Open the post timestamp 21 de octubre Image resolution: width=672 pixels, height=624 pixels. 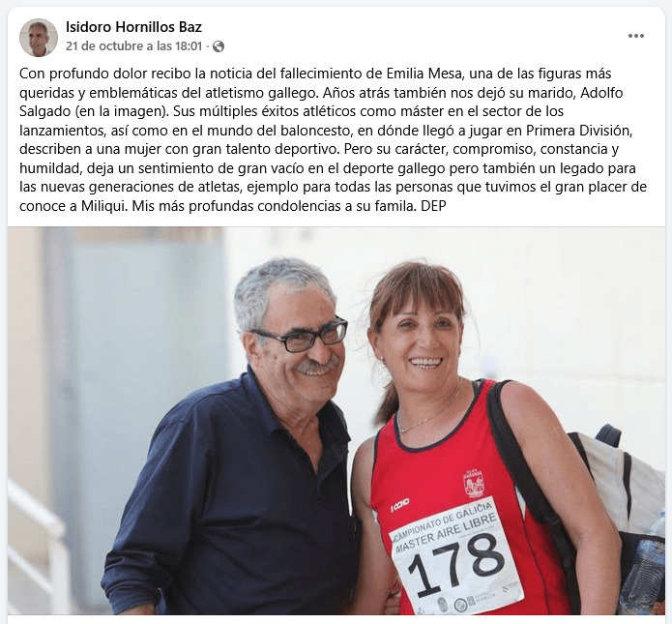pos(133,46)
